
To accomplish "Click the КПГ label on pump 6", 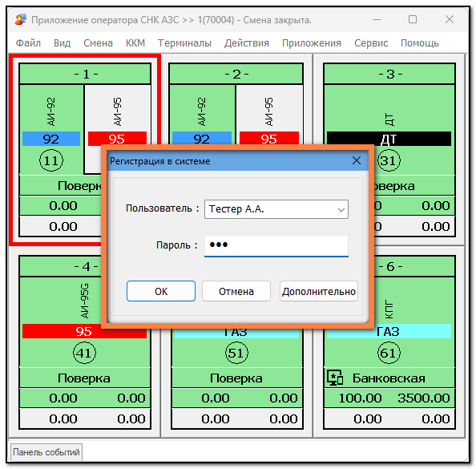I will click(389, 309).
